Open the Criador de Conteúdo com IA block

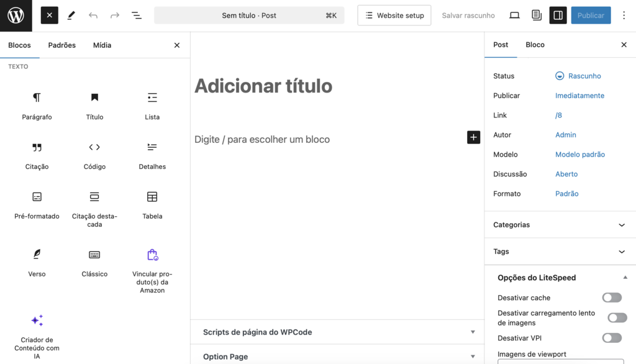(x=37, y=321)
